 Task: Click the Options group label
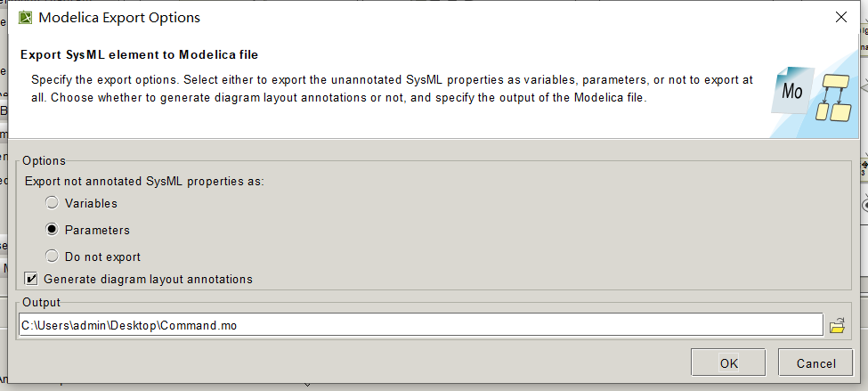[44, 160]
